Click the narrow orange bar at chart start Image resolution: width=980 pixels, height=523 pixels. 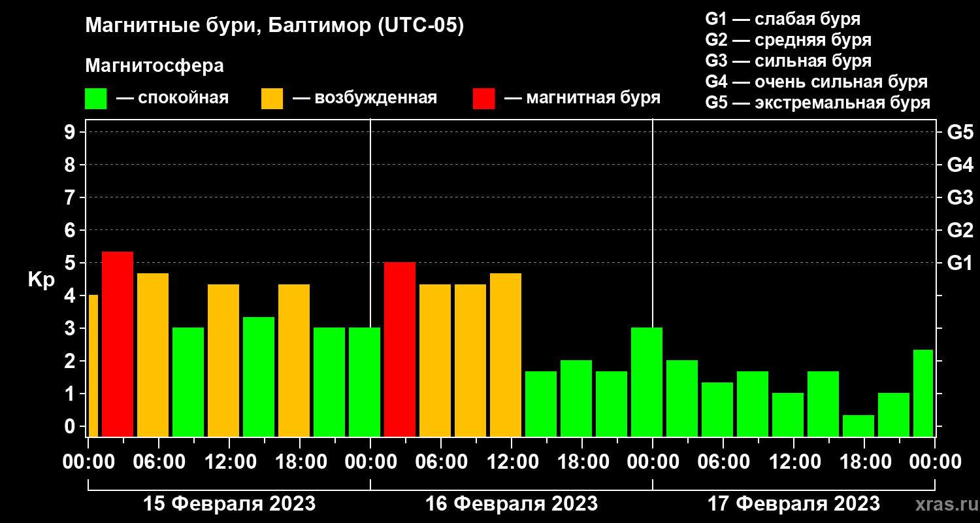(x=93, y=365)
